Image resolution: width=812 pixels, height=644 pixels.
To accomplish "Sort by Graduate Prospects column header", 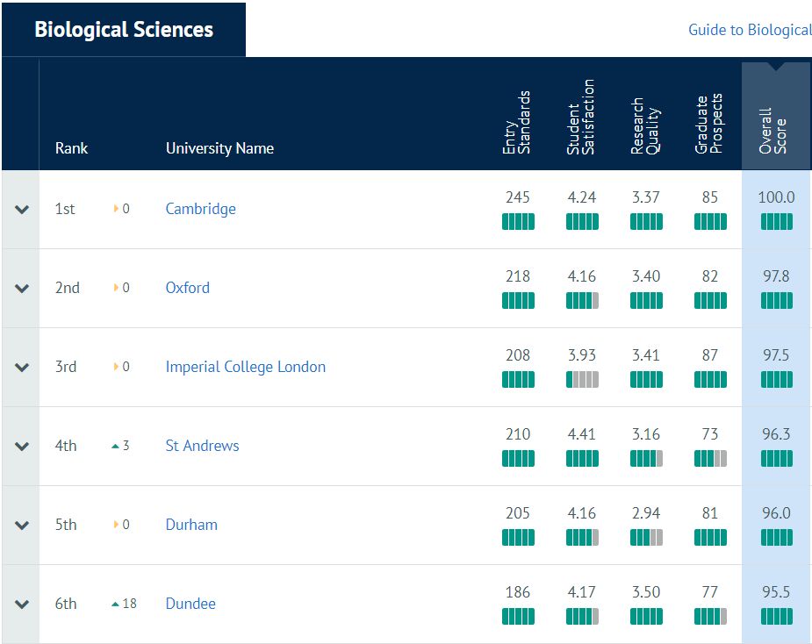I will point(708,124).
